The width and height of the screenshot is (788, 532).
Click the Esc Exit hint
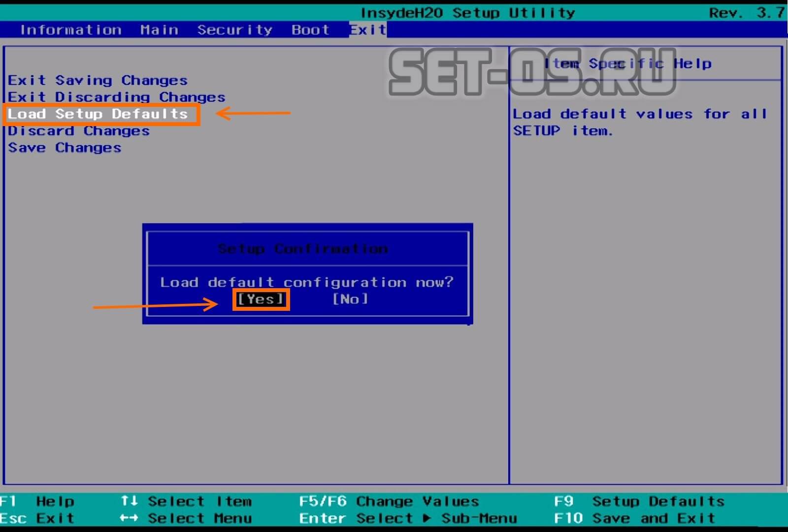pos(37,518)
